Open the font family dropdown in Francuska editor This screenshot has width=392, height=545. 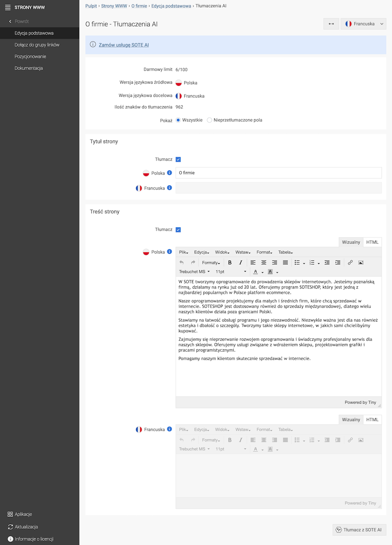click(x=195, y=449)
